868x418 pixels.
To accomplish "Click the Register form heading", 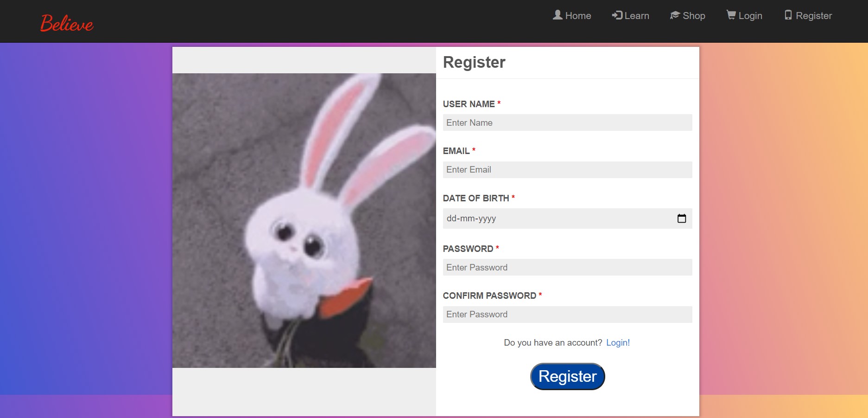I will click(474, 62).
